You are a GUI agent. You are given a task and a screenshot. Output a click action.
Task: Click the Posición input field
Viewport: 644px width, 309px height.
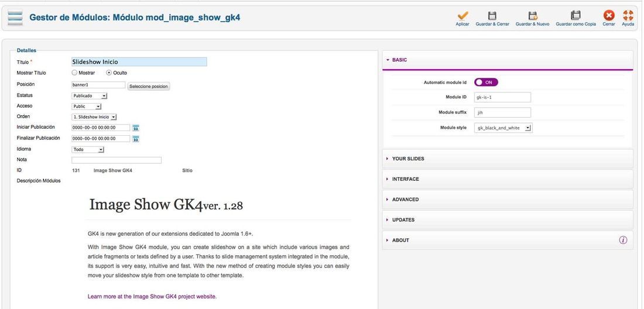pyautogui.click(x=98, y=85)
